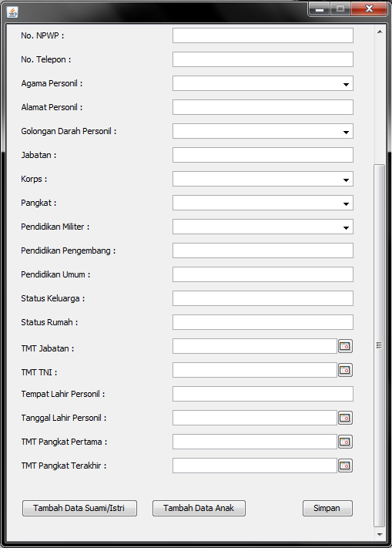Click the Tambah Data Anak button

[x=199, y=508]
